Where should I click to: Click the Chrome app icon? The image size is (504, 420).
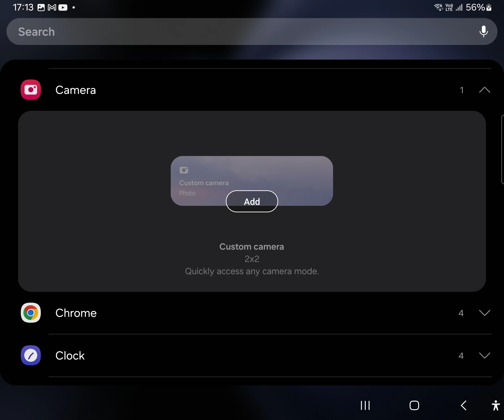click(31, 313)
